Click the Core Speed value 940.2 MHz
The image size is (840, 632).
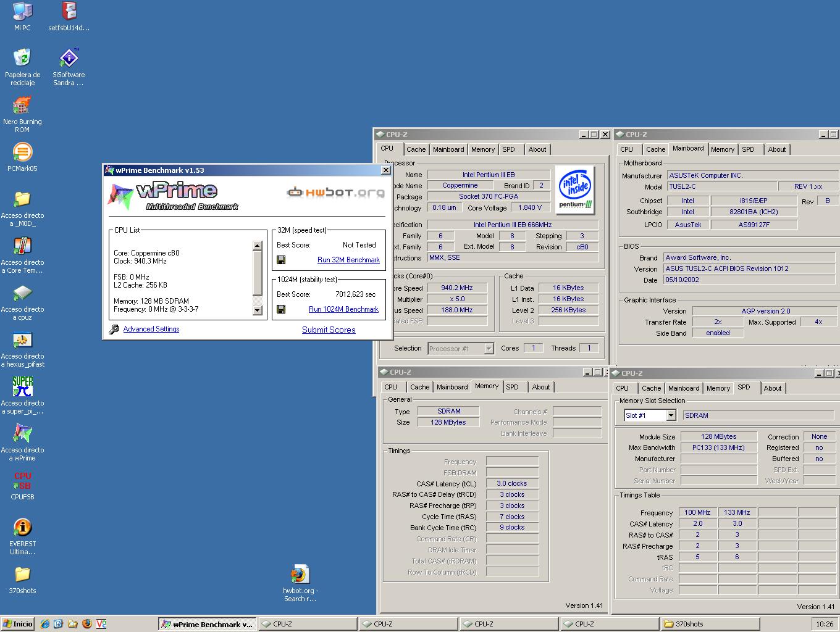[x=457, y=288]
